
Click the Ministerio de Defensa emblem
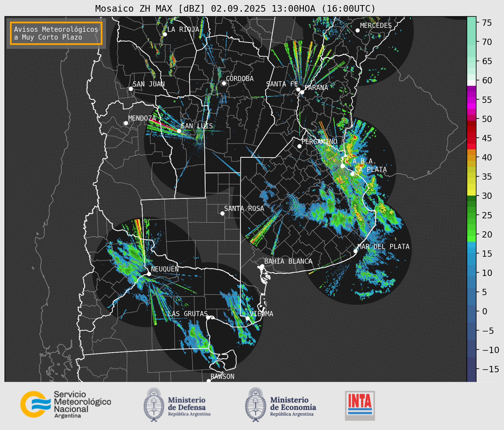tap(154, 405)
